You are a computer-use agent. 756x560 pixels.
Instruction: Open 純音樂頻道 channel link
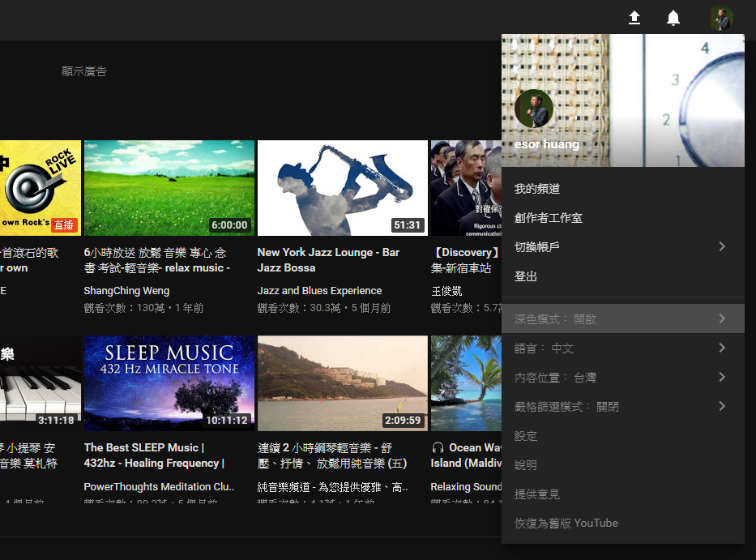point(333,487)
